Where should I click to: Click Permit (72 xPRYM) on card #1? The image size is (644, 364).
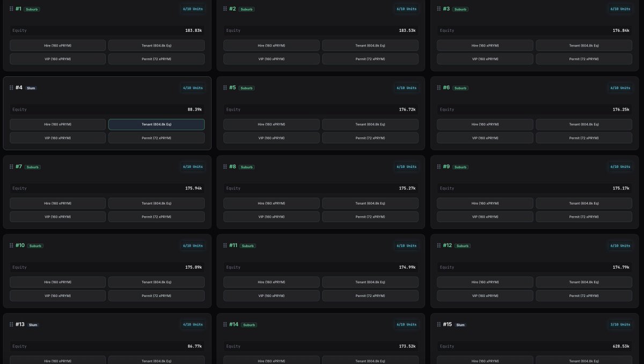tap(157, 59)
